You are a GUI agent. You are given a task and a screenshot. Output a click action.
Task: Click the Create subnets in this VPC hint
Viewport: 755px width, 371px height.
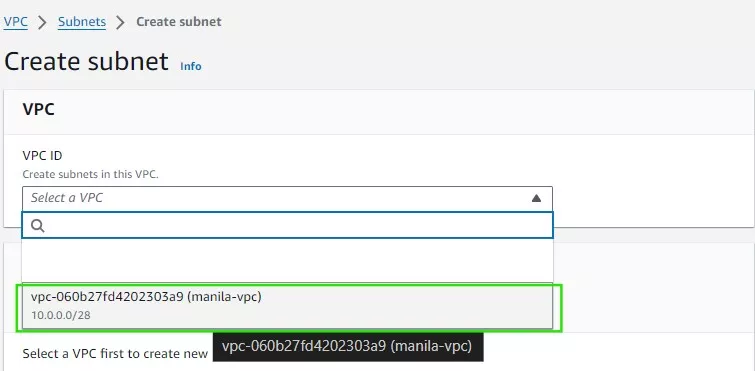click(x=90, y=174)
